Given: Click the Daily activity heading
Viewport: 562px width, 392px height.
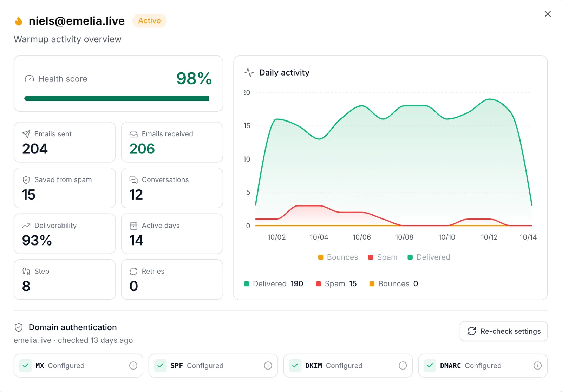Looking at the screenshot, I should click(x=284, y=73).
